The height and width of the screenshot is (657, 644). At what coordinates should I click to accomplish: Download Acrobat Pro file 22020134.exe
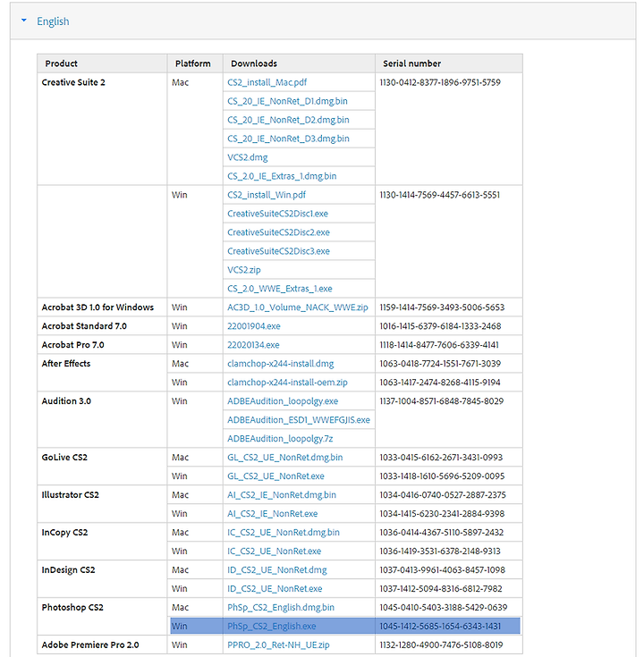[253, 345]
